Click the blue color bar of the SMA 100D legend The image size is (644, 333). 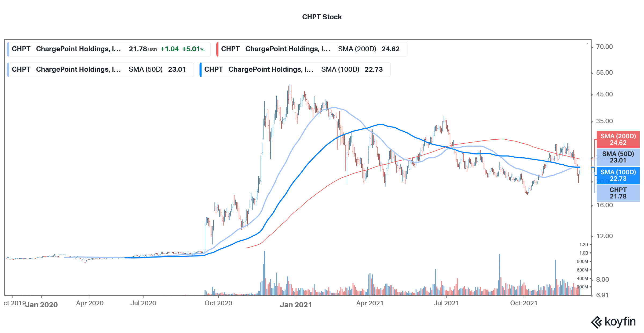tap(201, 70)
